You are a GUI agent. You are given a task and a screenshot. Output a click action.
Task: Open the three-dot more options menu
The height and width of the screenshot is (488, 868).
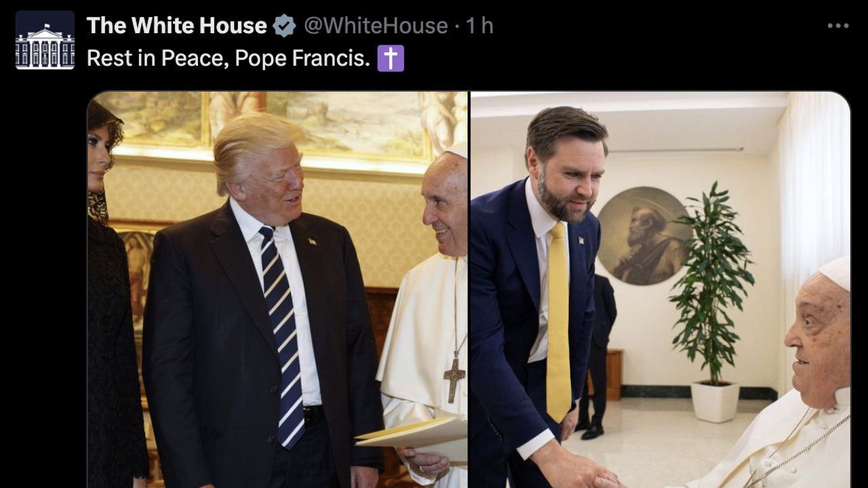(x=838, y=26)
